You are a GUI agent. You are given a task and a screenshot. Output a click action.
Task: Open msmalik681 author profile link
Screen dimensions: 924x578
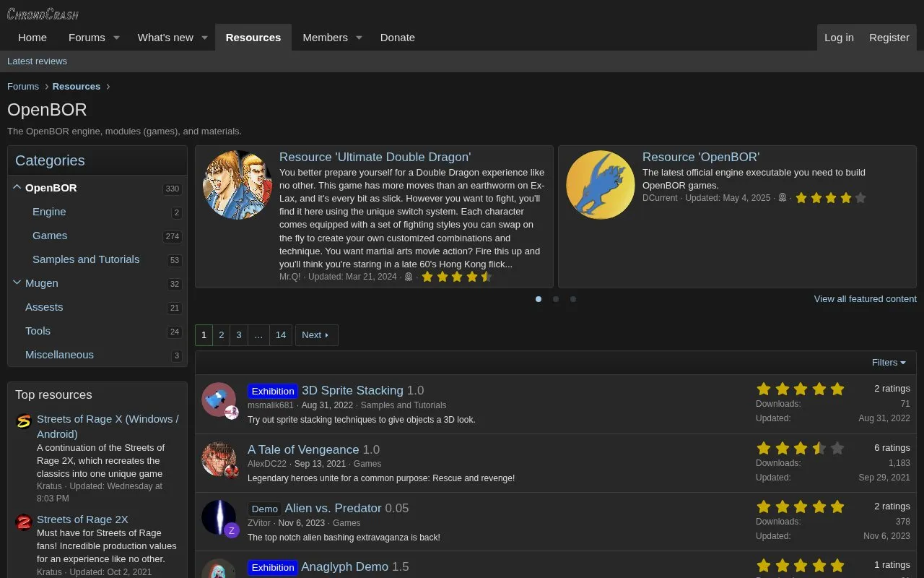coord(271,405)
